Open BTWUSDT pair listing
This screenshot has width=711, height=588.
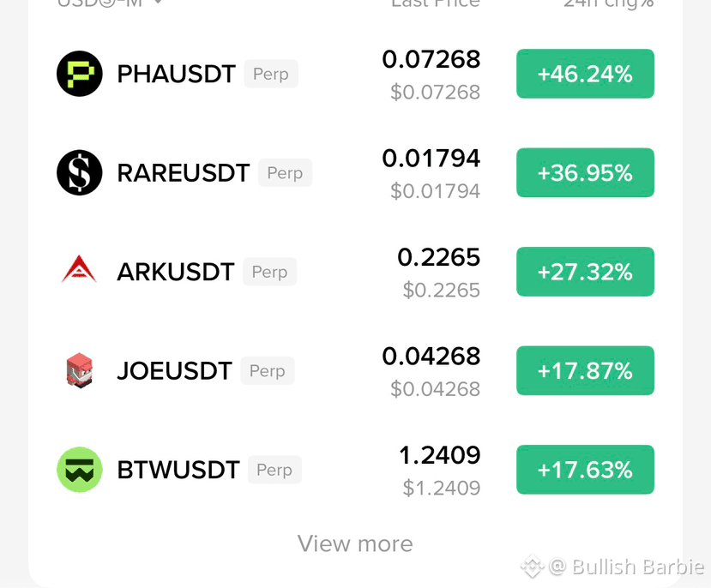click(178, 470)
